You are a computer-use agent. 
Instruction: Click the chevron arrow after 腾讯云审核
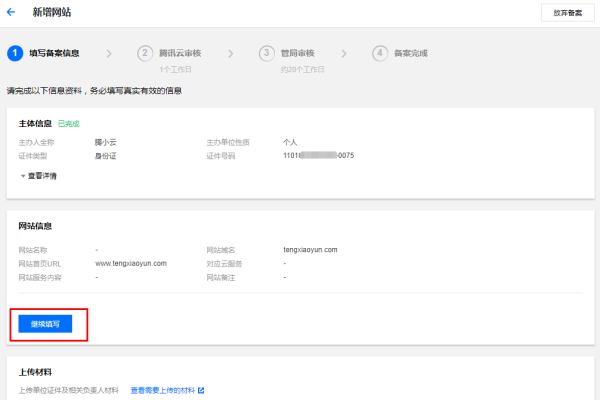pyautogui.click(x=231, y=53)
